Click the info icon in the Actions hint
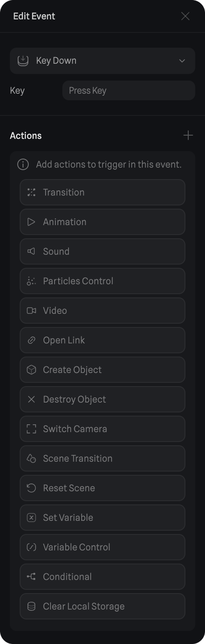This screenshot has height=644, width=205. (23, 164)
